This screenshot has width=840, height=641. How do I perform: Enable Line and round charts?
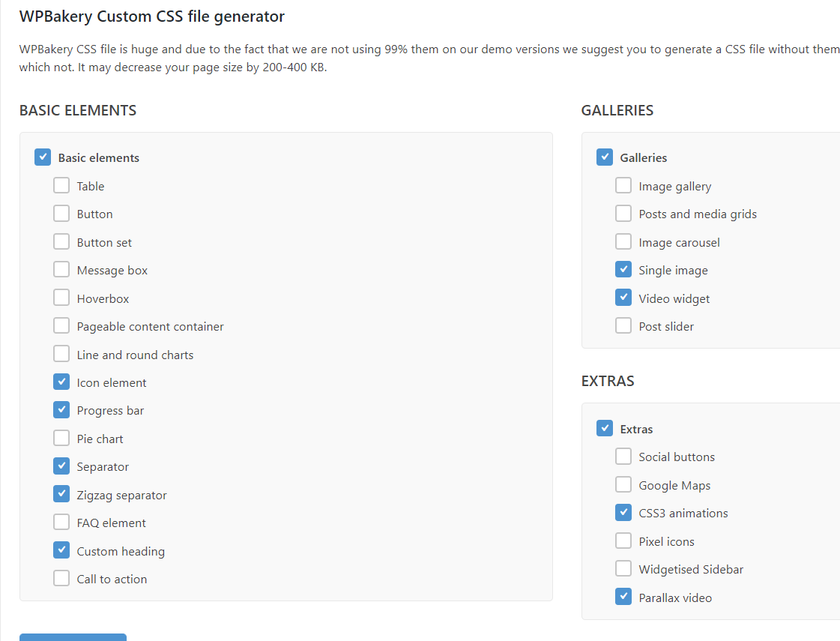click(x=61, y=355)
